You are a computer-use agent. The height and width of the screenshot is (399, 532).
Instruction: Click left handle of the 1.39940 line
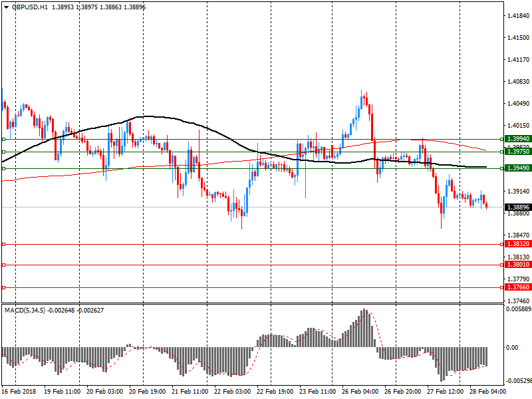[x=3, y=139]
